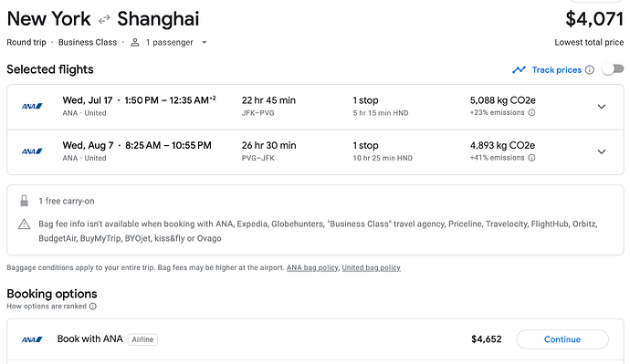Click the 5 hr 15 min HND layover
This screenshot has height=364, width=630.
[381, 113]
